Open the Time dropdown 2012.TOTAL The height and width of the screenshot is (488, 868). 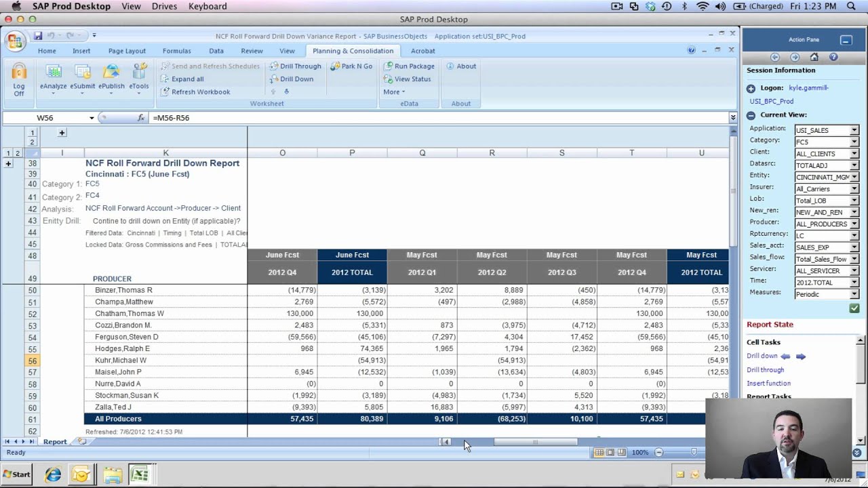[x=854, y=282]
